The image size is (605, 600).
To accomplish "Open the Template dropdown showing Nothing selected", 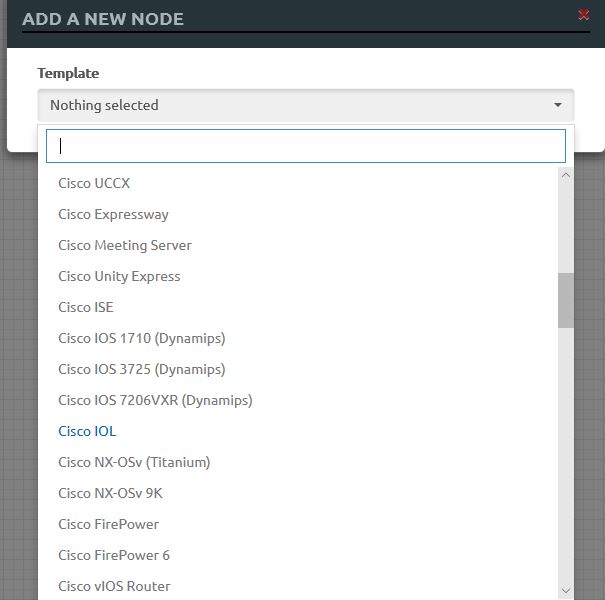I will [306, 105].
